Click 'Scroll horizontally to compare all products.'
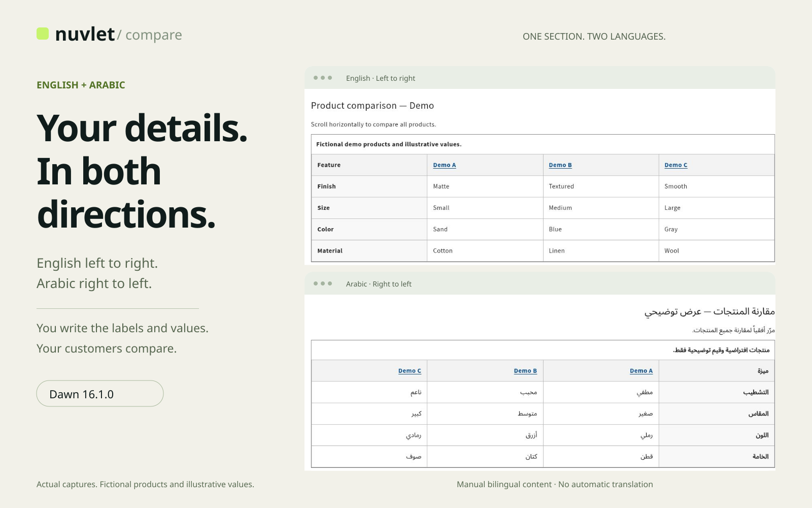This screenshot has height=508, width=812. pos(374,124)
